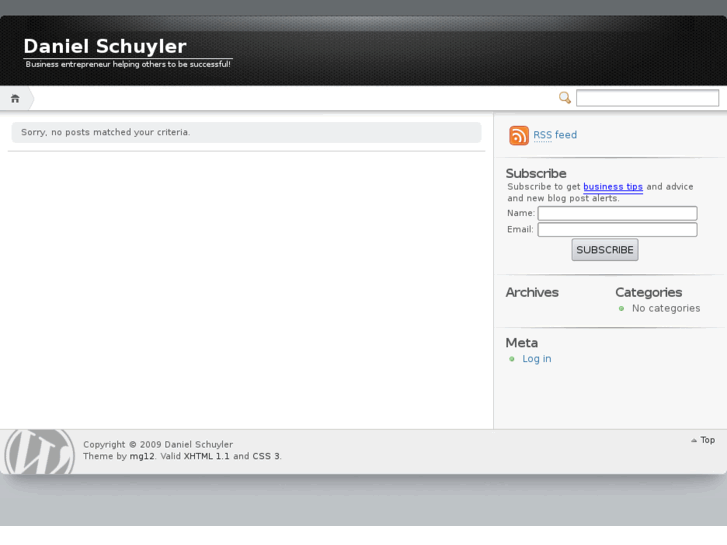Open the Daniel Schuyler site title
The height and width of the screenshot is (545, 727).
[x=105, y=46]
